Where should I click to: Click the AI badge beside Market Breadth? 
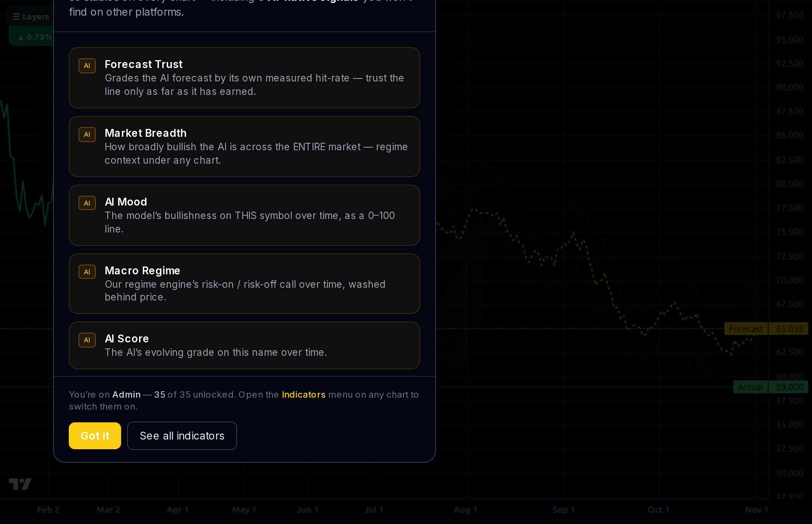[x=87, y=135]
